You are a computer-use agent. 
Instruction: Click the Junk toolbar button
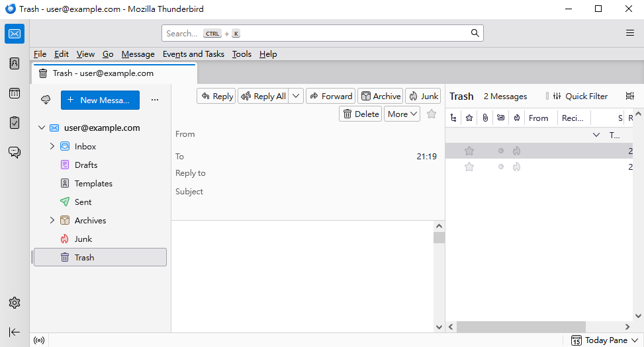pos(423,96)
